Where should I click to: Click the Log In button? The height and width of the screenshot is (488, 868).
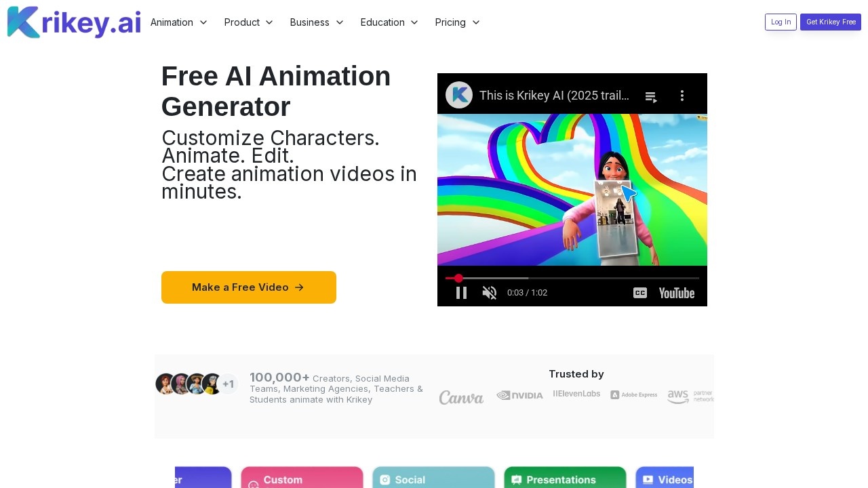coord(781,22)
